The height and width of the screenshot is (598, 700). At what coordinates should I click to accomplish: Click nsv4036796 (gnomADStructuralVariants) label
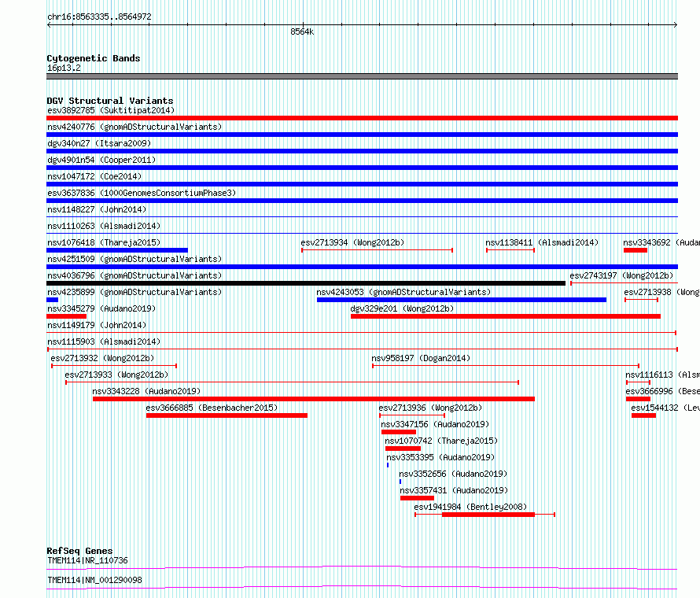click(134, 275)
